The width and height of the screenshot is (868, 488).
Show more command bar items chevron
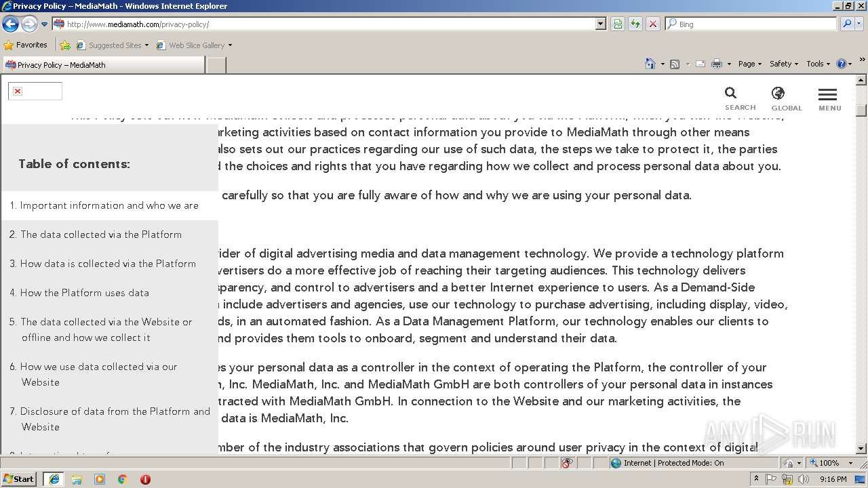pyautogui.click(x=863, y=61)
